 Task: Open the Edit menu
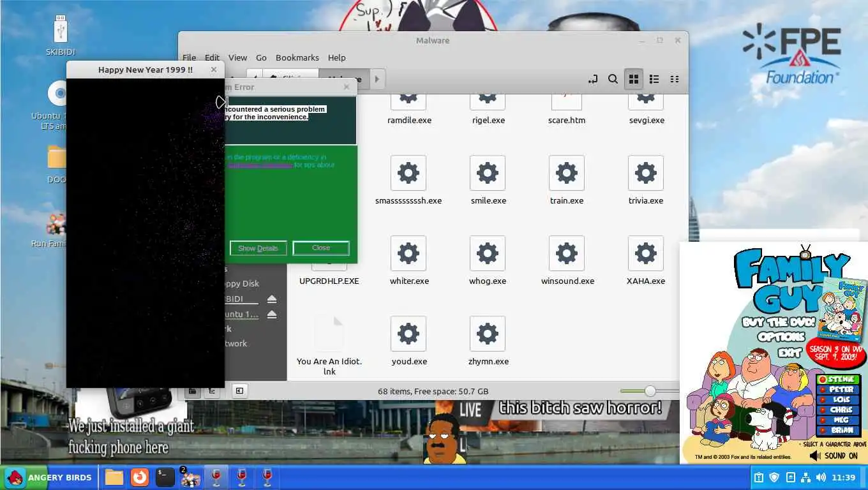pyautogui.click(x=212, y=57)
